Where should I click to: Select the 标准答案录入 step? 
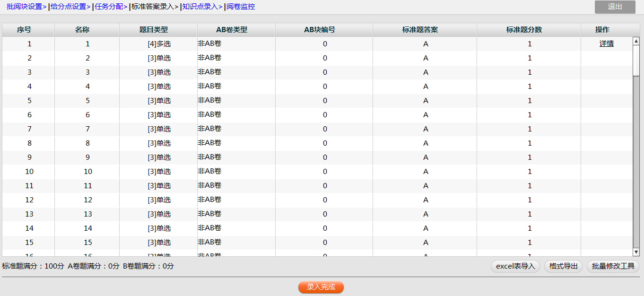(152, 7)
